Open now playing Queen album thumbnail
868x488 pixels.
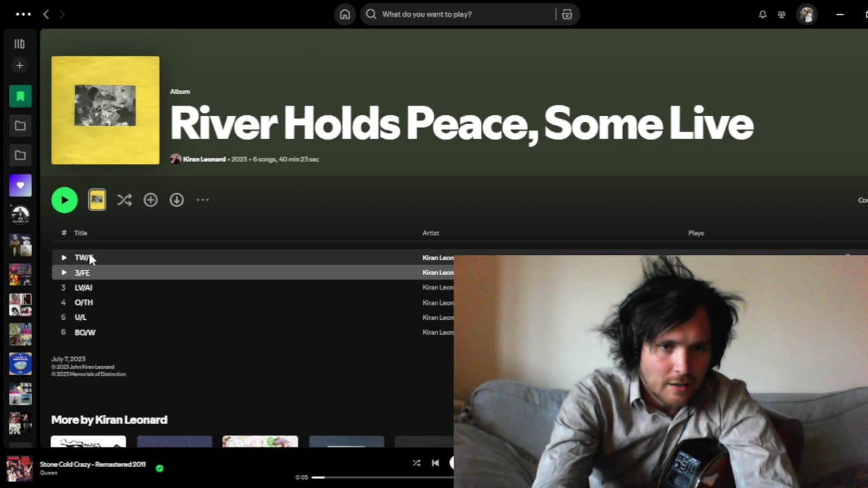(20, 468)
